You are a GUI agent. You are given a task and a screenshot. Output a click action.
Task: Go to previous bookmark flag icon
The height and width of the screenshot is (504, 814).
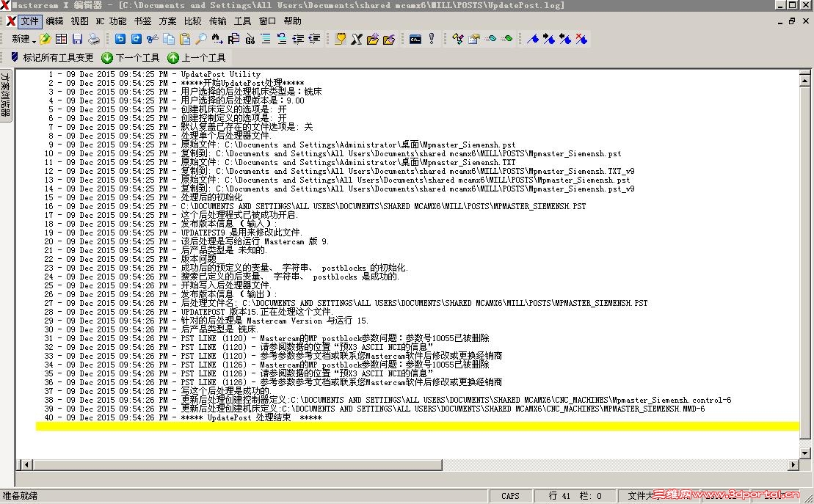pyautogui.click(x=565, y=39)
